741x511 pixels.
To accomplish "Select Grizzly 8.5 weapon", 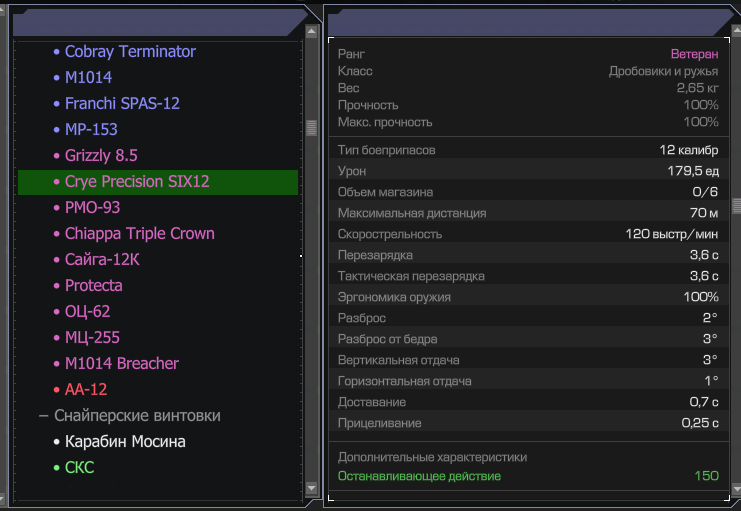I will pos(101,156).
